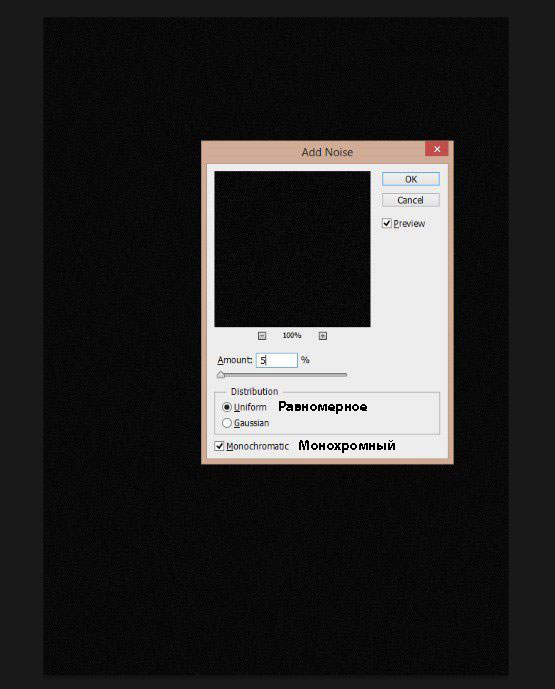Zoom out the noise preview with minus icon
The image size is (555, 689).
pyautogui.click(x=262, y=336)
